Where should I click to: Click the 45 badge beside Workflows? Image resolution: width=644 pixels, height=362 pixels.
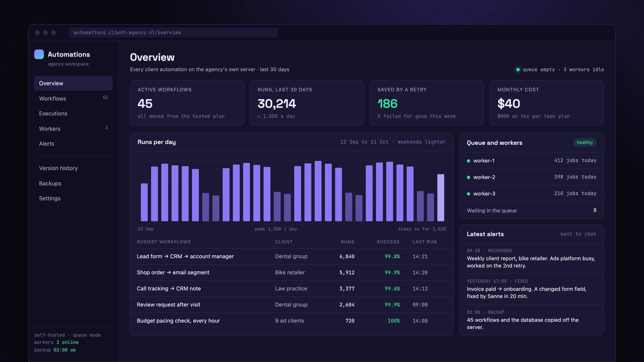coord(105,97)
